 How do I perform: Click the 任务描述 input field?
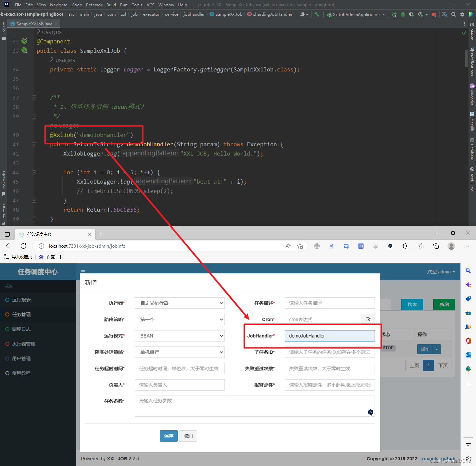click(x=330, y=303)
